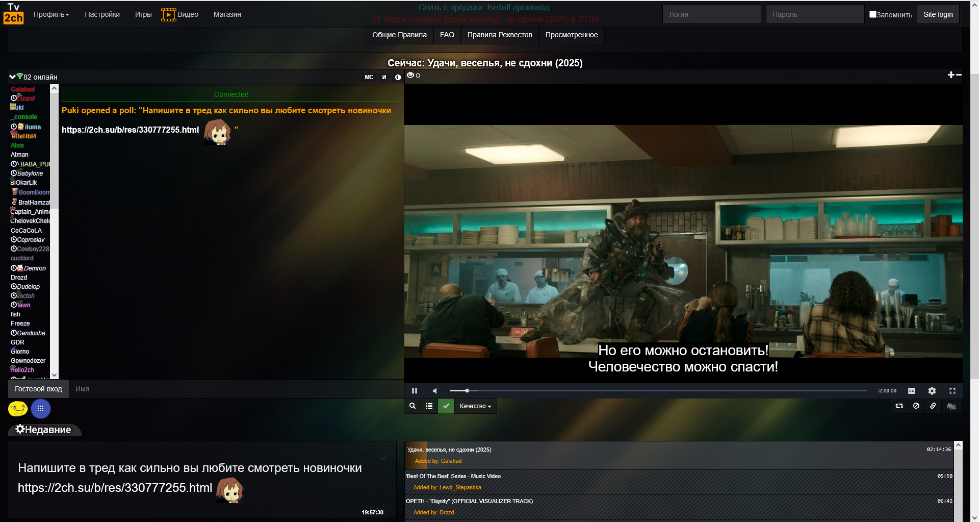Toggle the playlist list view button
Screen dimensions: 980x522
pyautogui.click(x=429, y=406)
